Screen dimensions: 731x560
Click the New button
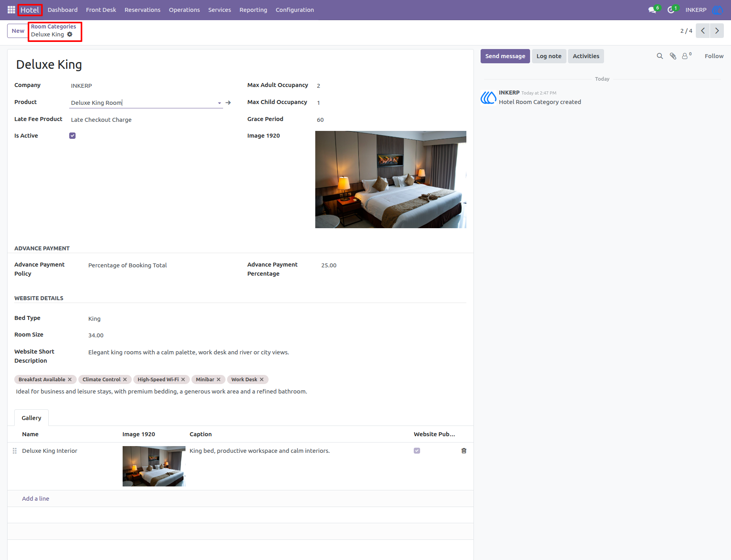coord(18,31)
